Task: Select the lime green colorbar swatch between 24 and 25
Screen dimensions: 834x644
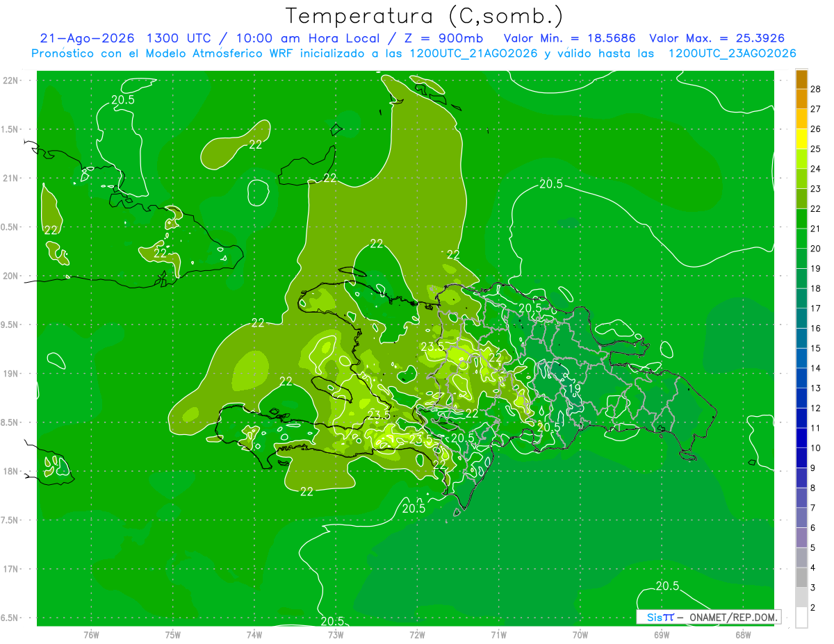Action: (x=801, y=159)
